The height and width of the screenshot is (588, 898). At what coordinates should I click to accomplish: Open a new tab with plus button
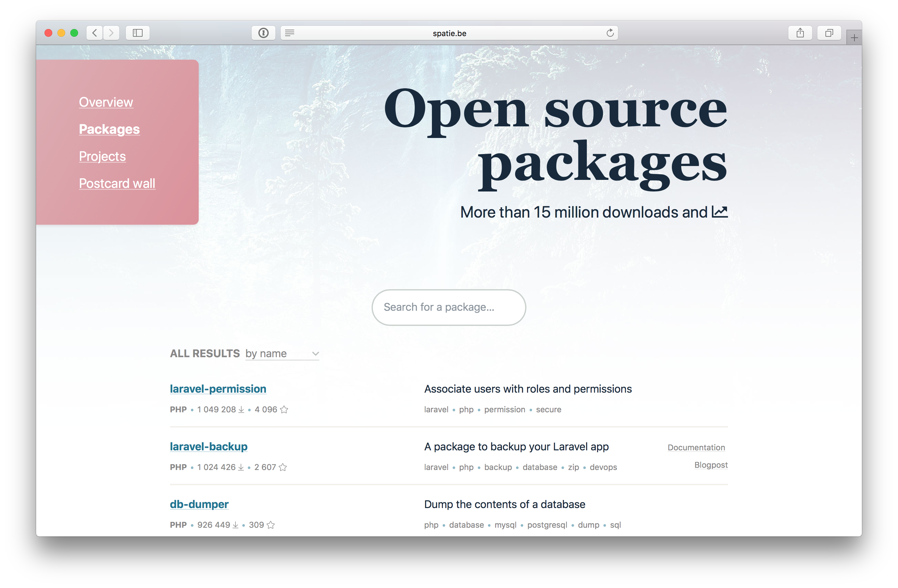854,37
